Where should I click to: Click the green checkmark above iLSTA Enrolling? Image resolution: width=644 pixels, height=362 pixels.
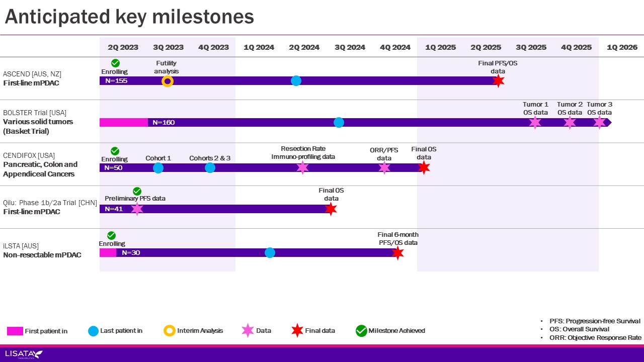[112, 235]
